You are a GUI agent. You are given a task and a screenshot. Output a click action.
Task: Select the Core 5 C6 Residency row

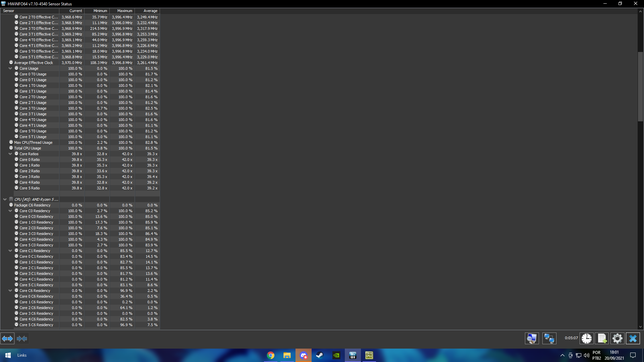click(x=80, y=325)
